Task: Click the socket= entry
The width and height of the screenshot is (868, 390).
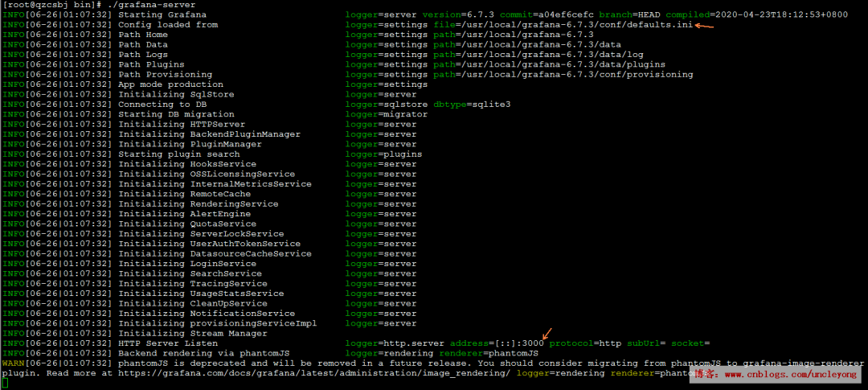Action: (691, 343)
